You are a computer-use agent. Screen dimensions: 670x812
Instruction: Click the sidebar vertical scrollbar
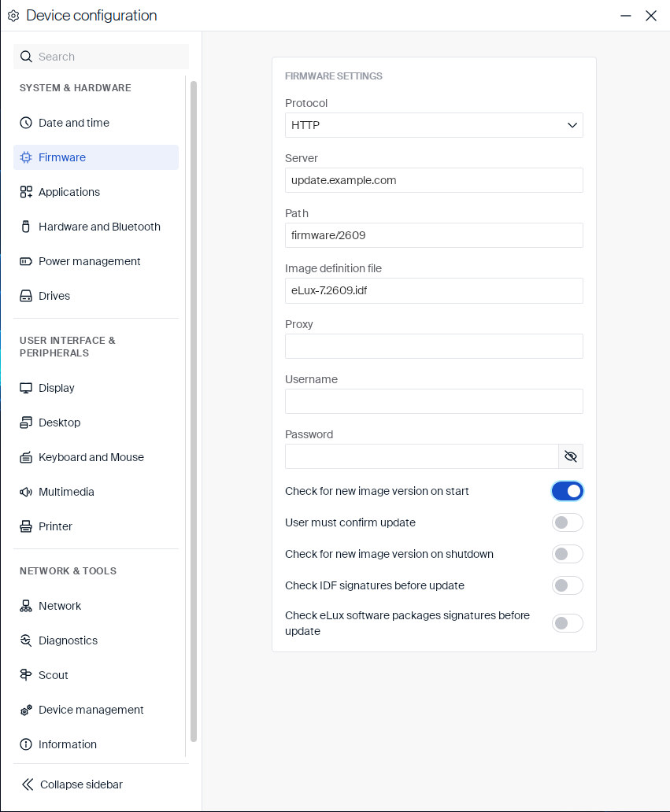click(x=194, y=412)
